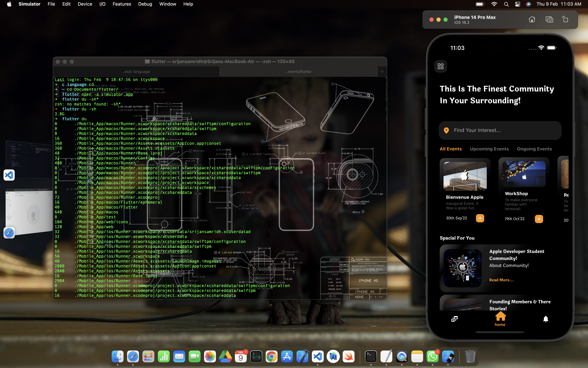Image resolution: width=588 pixels, height=368 pixels.
Task: Click Read More link in community card
Action: click(501, 280)
